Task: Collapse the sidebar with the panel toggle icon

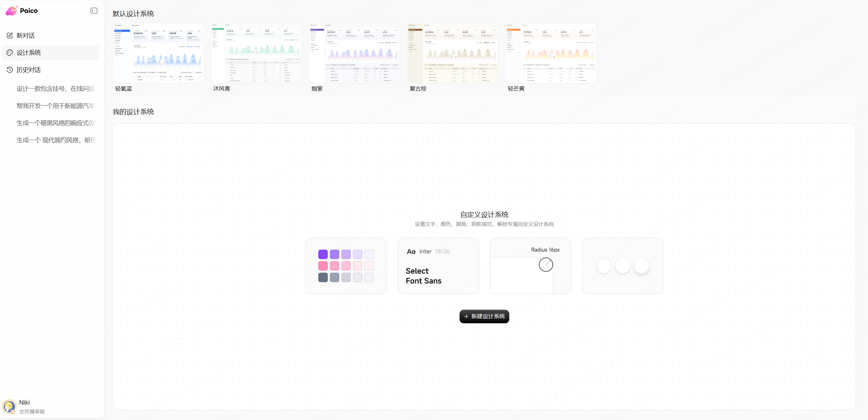Action: (x=94, y=11)
